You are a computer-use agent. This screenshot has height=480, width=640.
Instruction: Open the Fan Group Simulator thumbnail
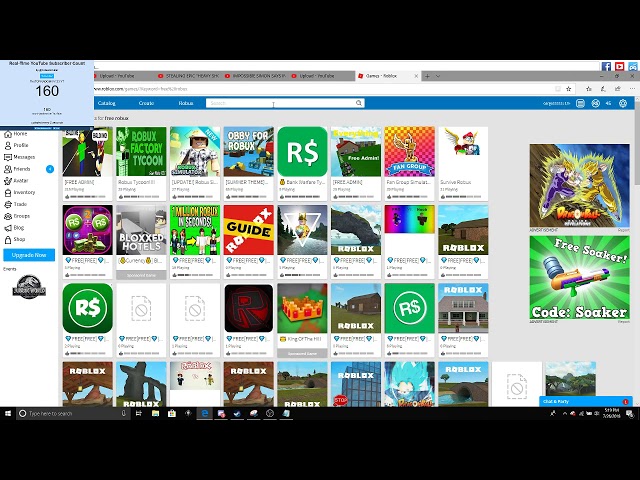point(409,151)
